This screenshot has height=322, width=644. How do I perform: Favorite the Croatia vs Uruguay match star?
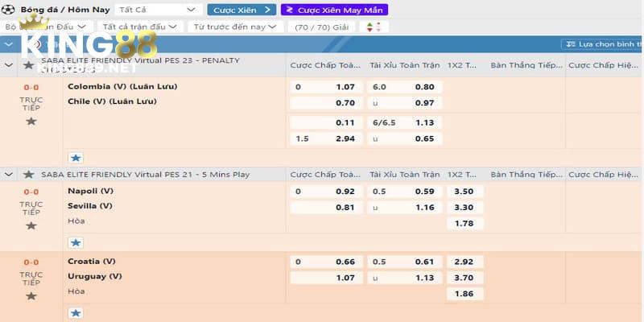[31, 295]
